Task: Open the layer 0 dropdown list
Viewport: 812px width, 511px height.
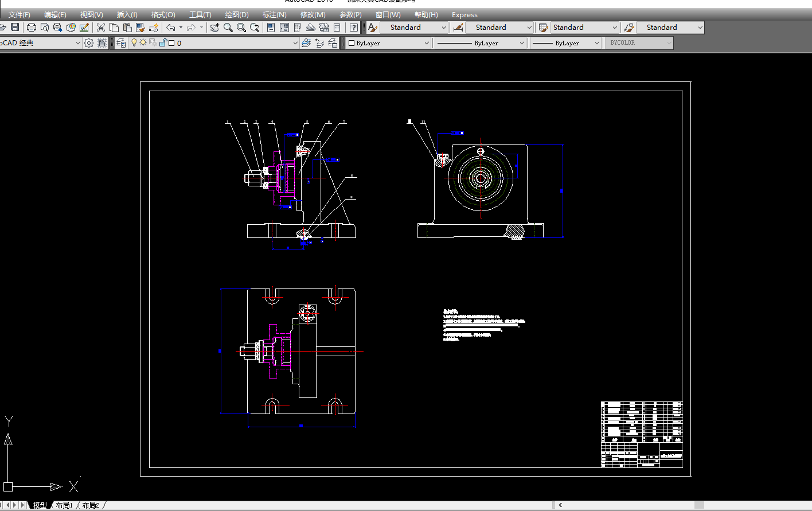Action: tap(214, 43)
